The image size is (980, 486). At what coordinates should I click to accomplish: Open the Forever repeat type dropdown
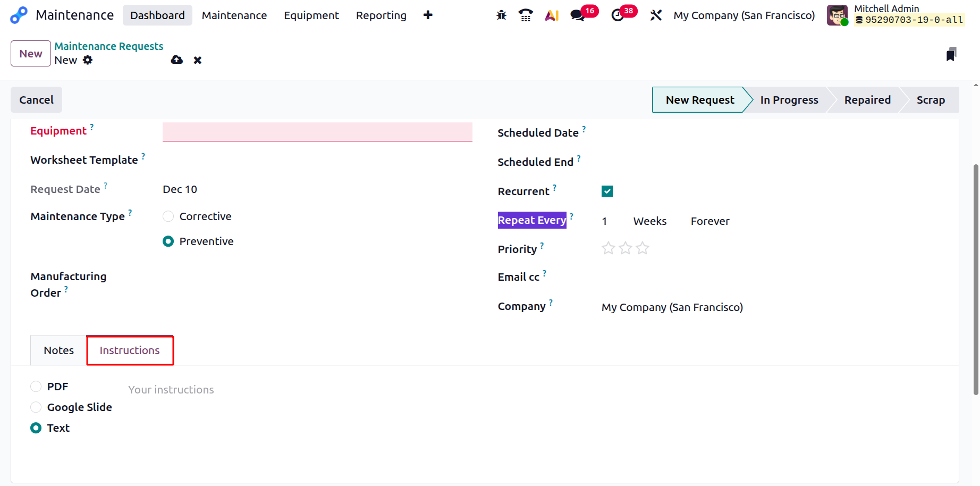click(709, 221)
